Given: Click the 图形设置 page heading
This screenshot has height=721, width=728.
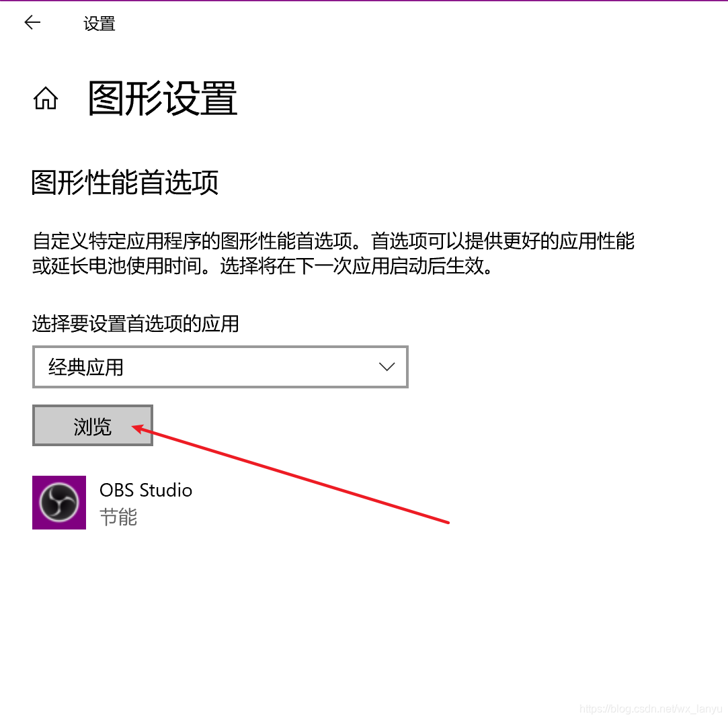Looking at the screenshot, I should pos(163,98).
